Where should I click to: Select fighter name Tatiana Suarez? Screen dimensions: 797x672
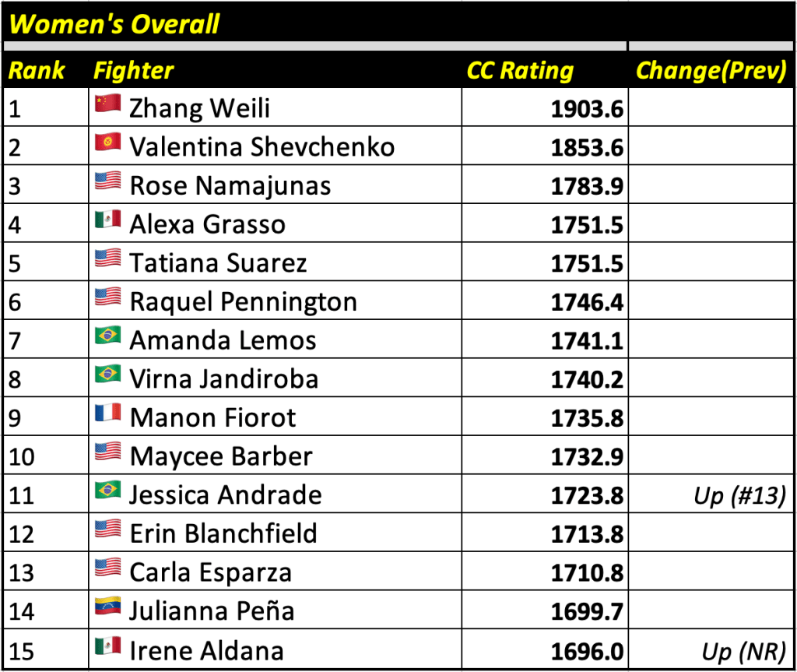pyautogui.click(x=218, y=263)
